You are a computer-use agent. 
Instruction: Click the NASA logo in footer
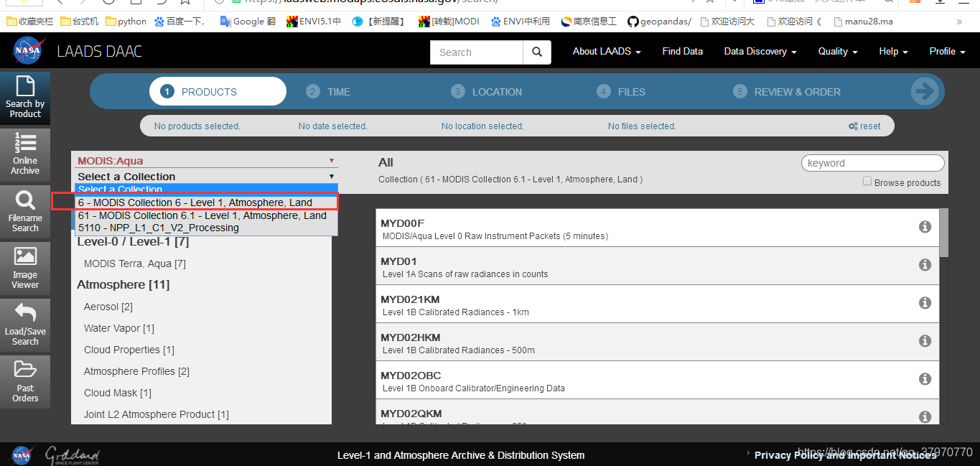point(22,455)
